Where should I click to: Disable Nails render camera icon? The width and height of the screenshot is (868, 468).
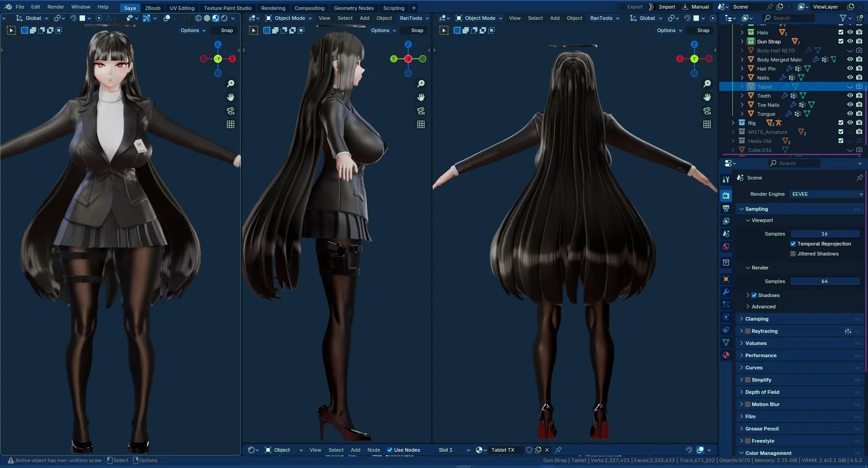coord(859,78)
